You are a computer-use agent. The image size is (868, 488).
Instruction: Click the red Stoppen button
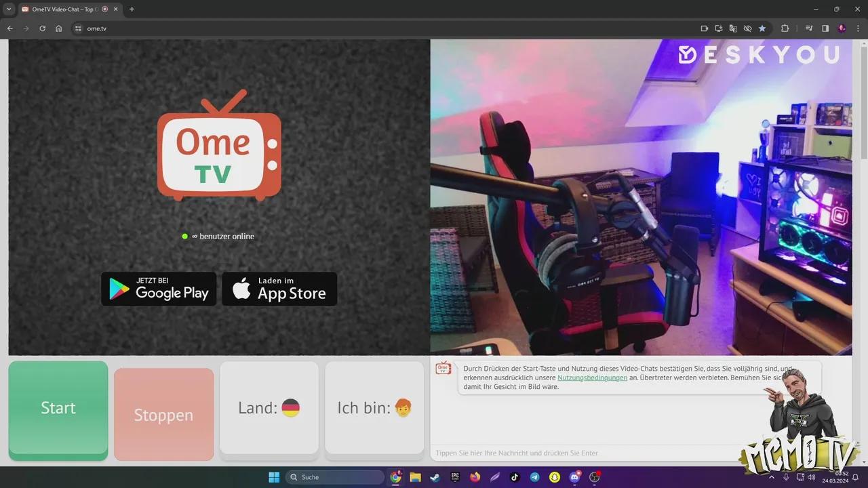point(163,414)
